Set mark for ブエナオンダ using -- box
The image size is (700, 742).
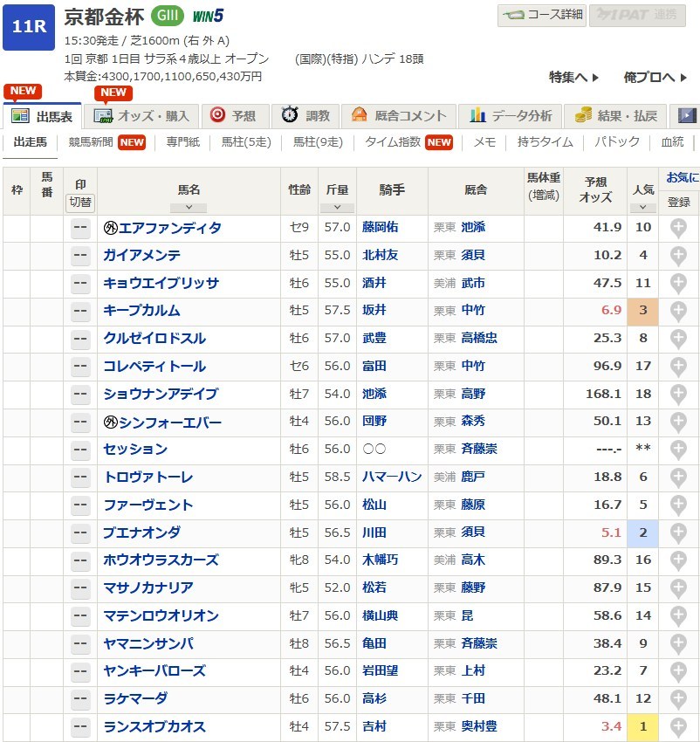pos(80,532)
